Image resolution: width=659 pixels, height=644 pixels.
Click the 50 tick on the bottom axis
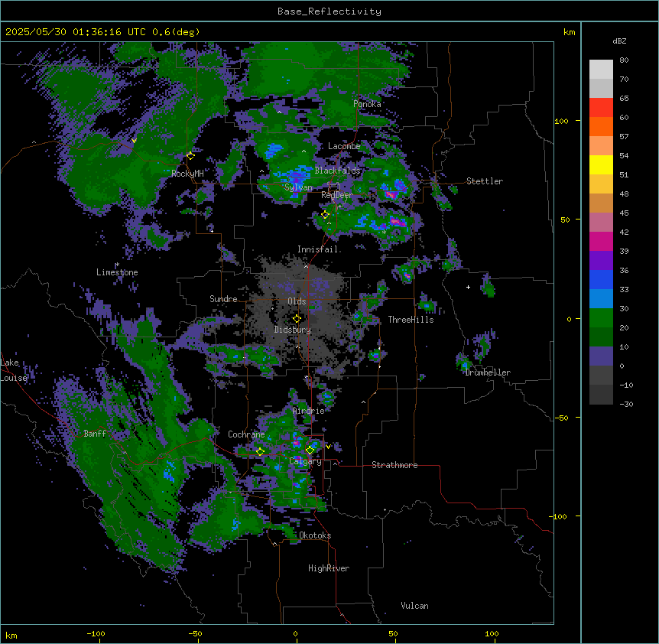[x=393, y=633]
